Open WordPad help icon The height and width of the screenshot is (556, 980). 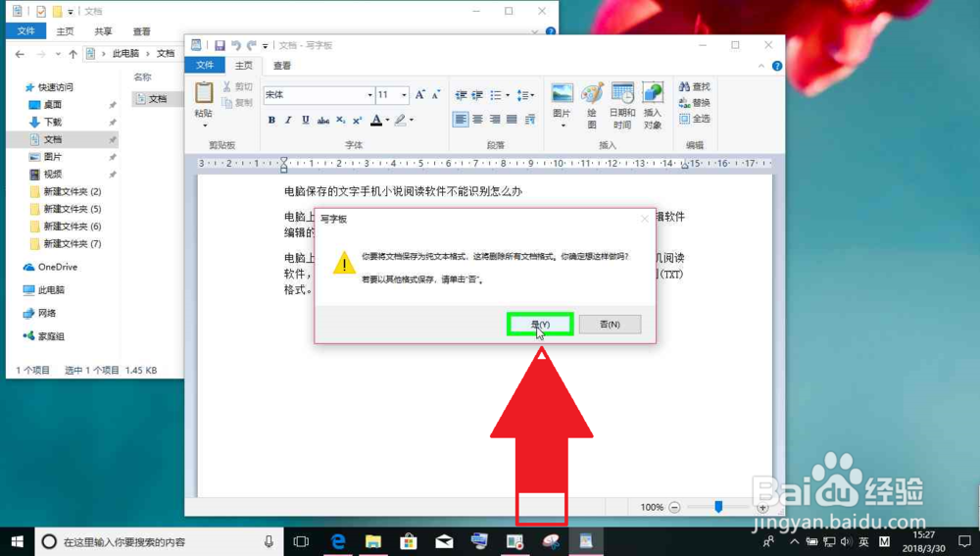(x=777, y=66)
